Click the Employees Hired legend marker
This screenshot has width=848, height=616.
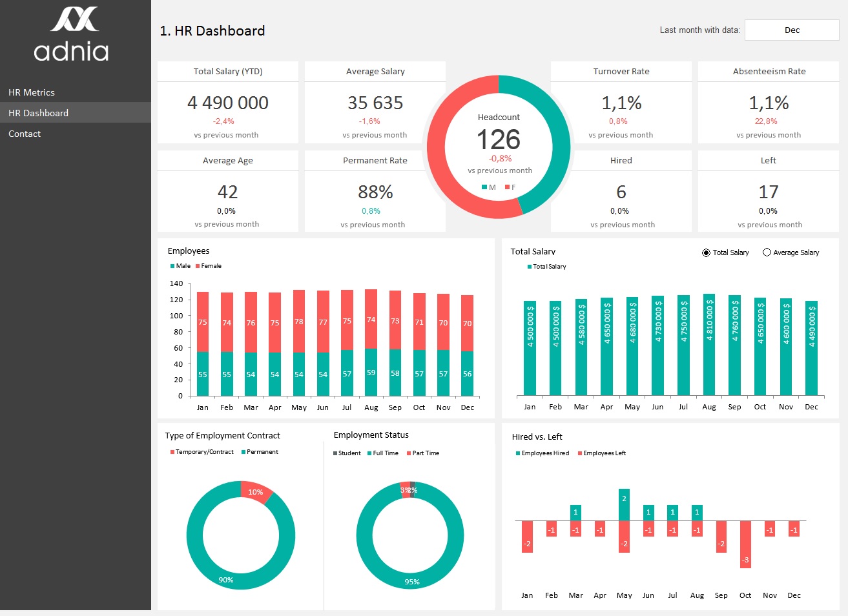click(518, 453)
